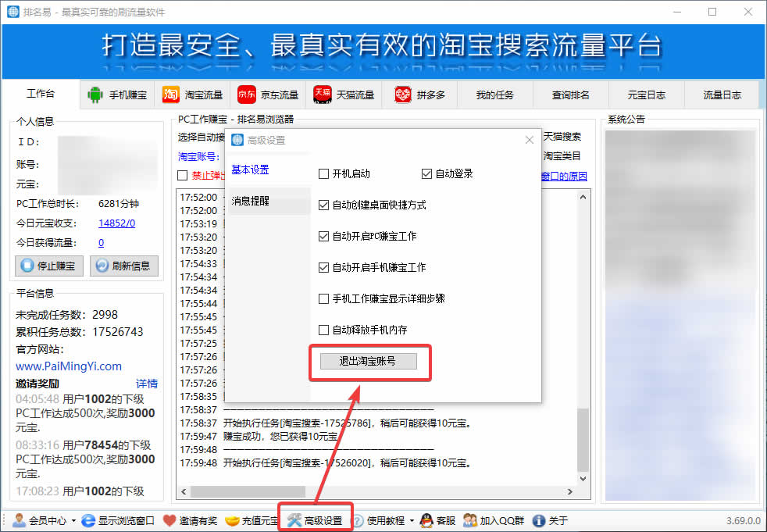Open the 14852/0 元宝收支 link
Screen dimensions: 767x532
point(116,223)
